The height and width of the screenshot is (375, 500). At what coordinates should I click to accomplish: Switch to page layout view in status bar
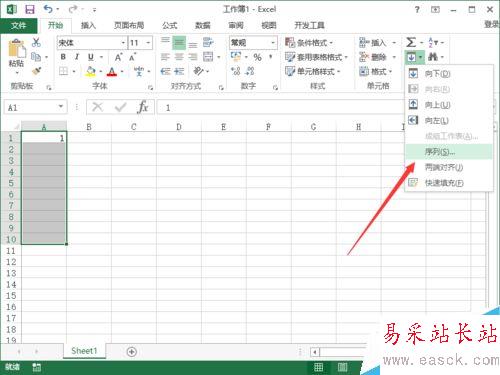pyautogui.click(x=342, y=367)
